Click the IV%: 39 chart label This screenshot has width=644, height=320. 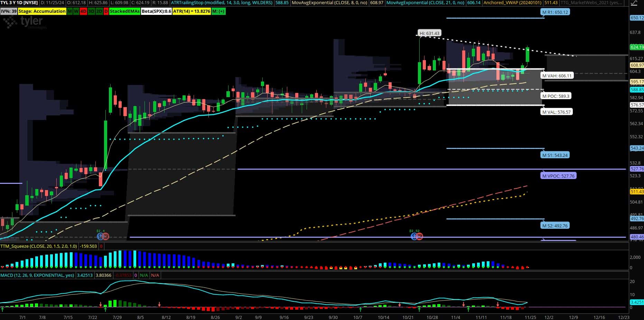[9, 11]
